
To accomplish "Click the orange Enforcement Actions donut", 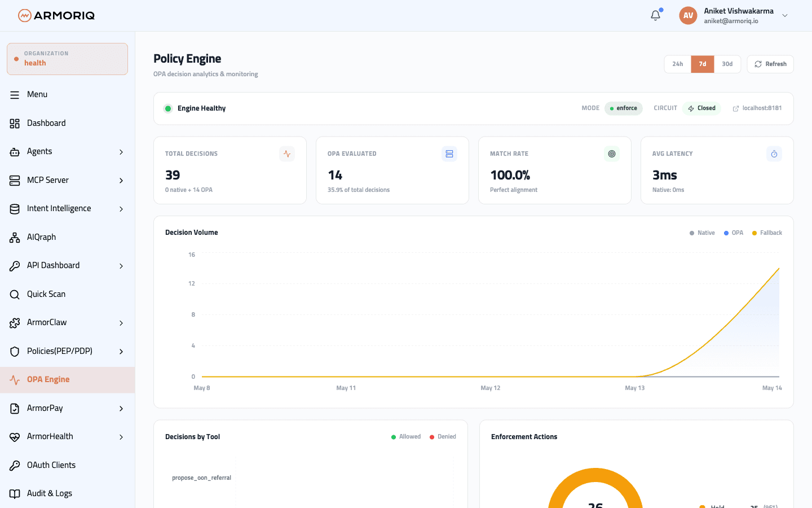I will coord(595,476).
